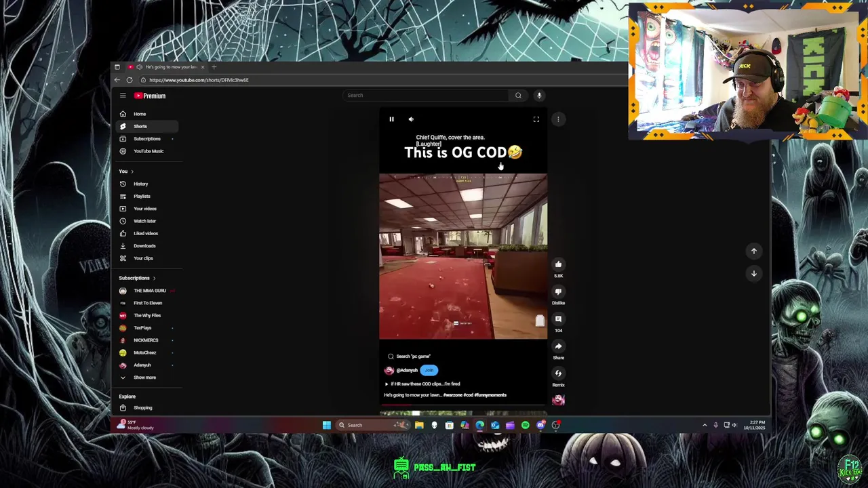Open Watch later in the sidebar
Screen dimensions: 868x488
[146, 221]
